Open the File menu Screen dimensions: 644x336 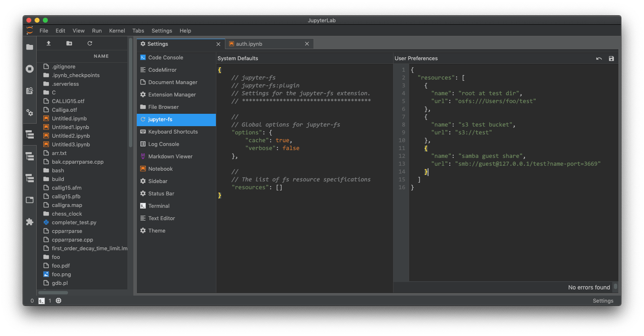point(44,31)
